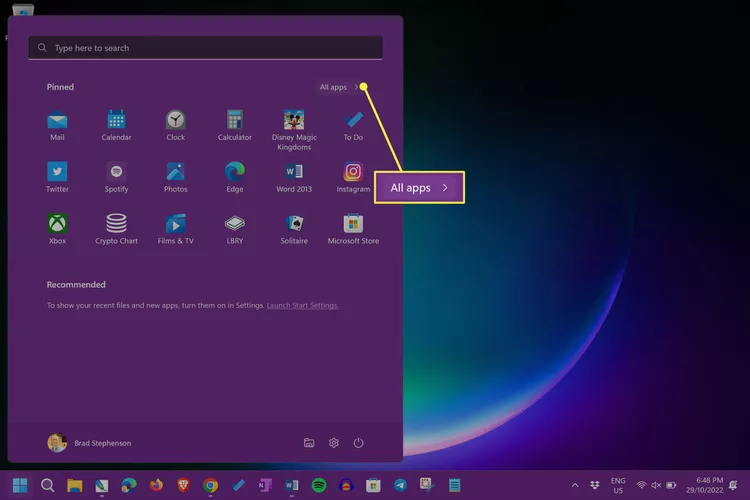Launch Telegram from the taskbar
This screenshot has height=500, width=750.
tap(400, 485)
